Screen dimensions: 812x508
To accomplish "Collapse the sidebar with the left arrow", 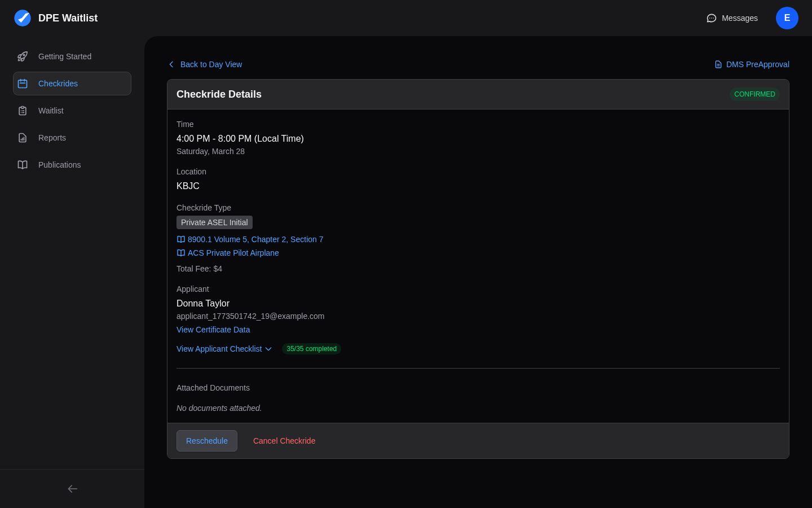I will 72,489.
